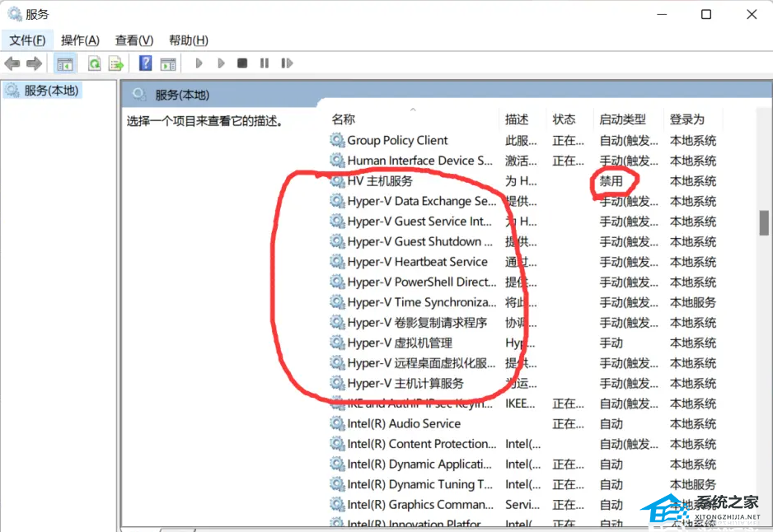This screenshot has height=532, width=773.
Task: Click the Forward arrow toolbar icon
Action: tap(34, 63)
